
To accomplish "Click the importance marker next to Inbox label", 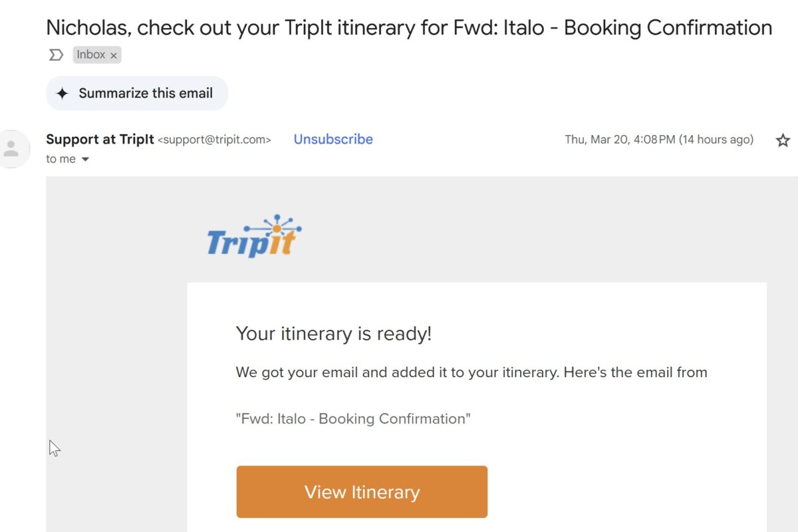I will (x=55, y=55).
